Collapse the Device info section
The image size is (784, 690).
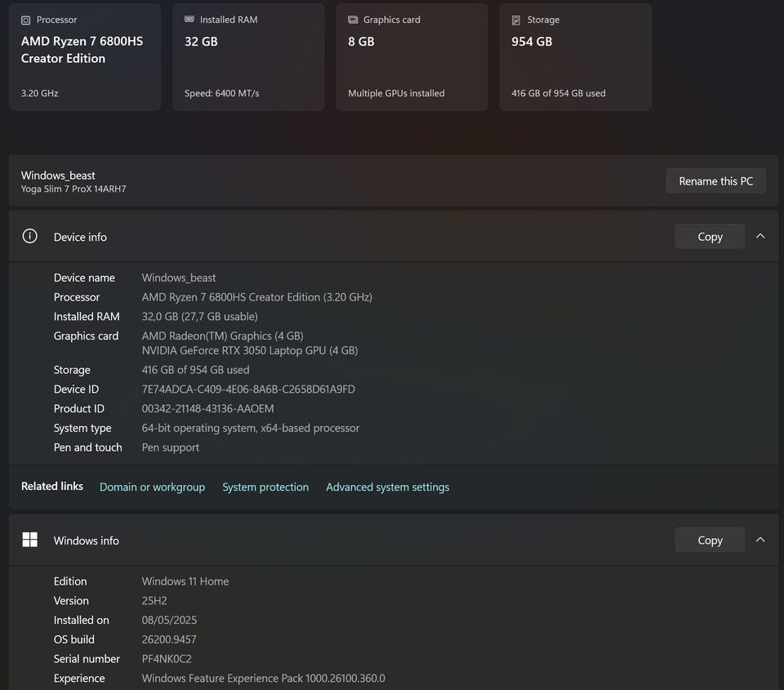point(760,236)
